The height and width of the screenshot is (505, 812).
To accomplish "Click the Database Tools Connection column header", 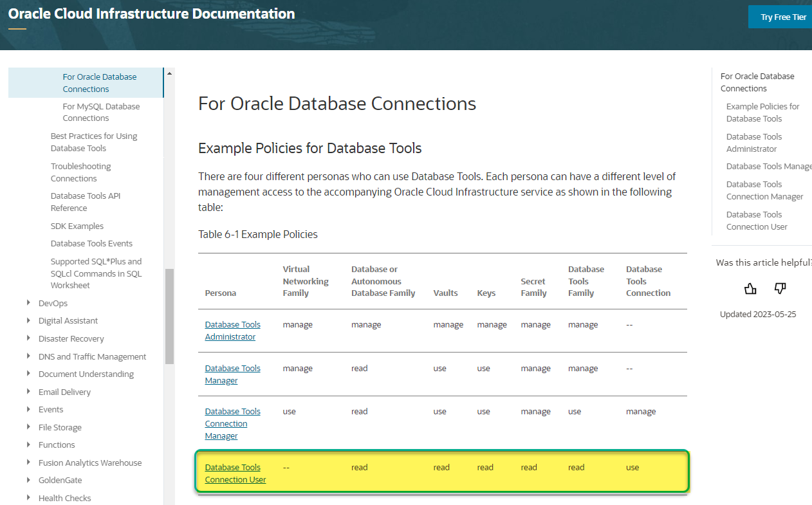I will pyautogui.click(x=649, y=281).
